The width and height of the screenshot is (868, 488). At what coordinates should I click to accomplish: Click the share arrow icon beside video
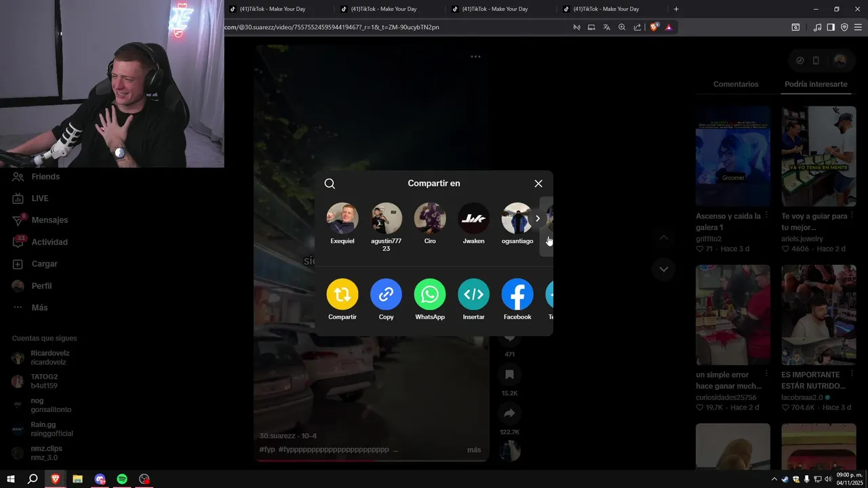pyautogui.click(x=509, y=413)
